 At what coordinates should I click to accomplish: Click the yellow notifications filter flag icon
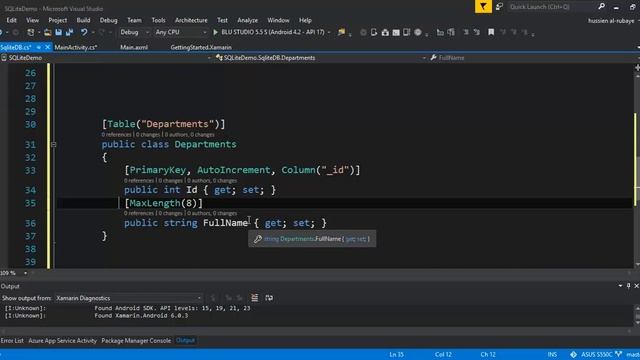pos(483,7)
